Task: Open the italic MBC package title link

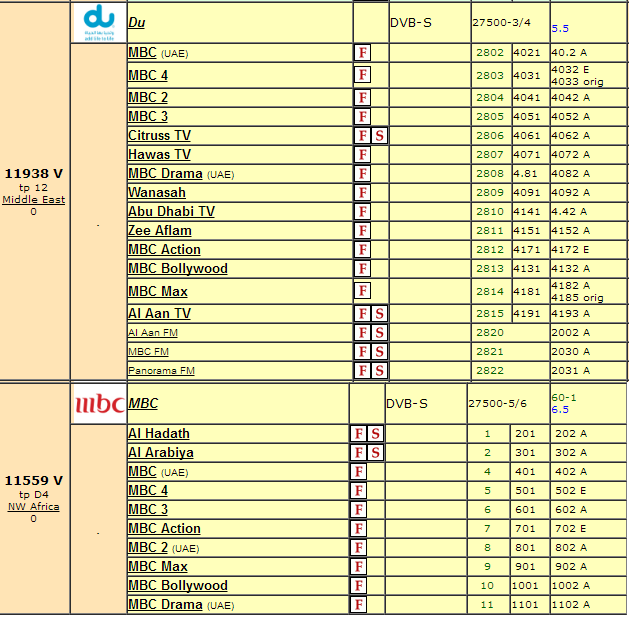Action: [144, 404]
